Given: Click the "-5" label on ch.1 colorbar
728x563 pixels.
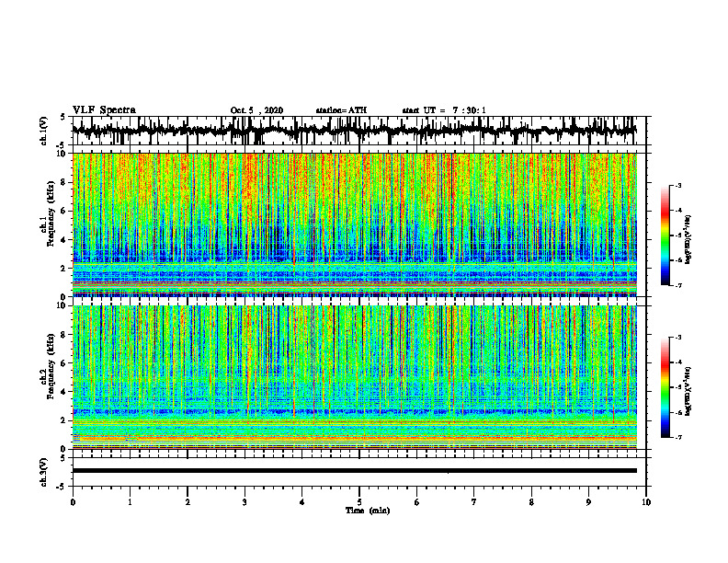Looking at the screenshot, I should 677,236.
